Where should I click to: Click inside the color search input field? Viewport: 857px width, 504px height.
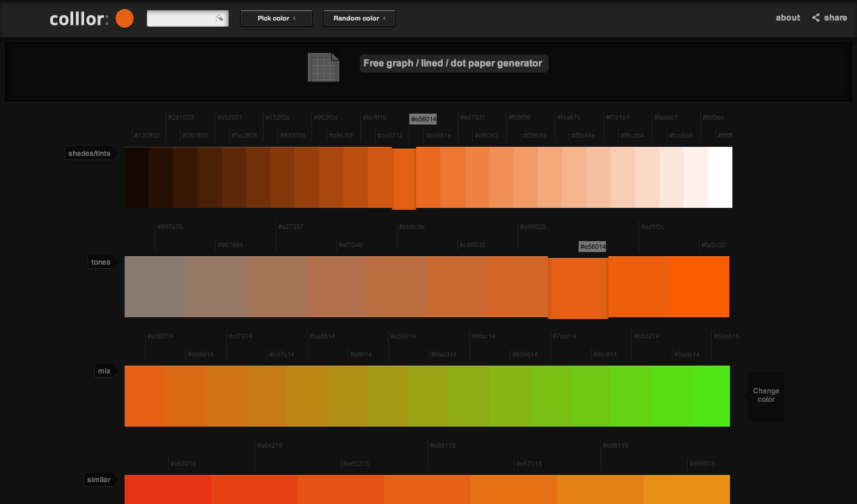click(x=181, y=18)
